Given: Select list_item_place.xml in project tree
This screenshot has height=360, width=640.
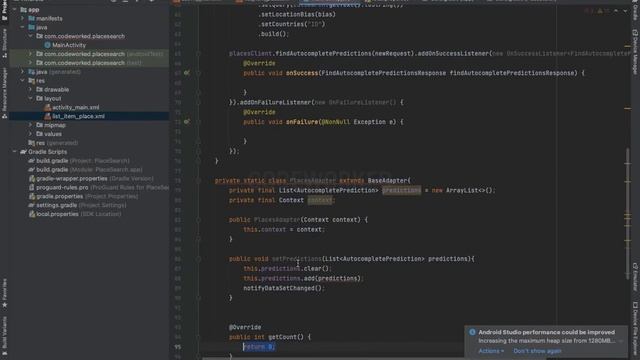Looking at the screenshot, I should tap(78, 116).
